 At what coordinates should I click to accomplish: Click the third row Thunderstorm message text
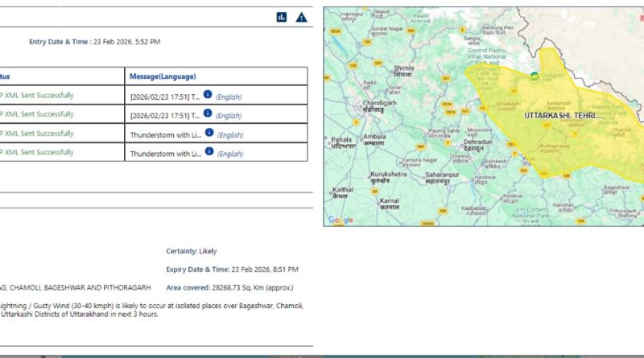click(165, 135)
